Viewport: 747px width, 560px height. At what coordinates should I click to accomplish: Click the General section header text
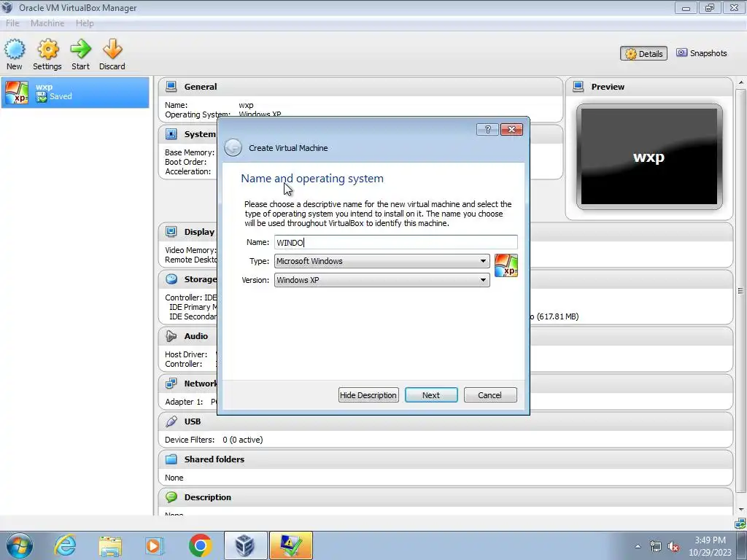coord(200,87)
